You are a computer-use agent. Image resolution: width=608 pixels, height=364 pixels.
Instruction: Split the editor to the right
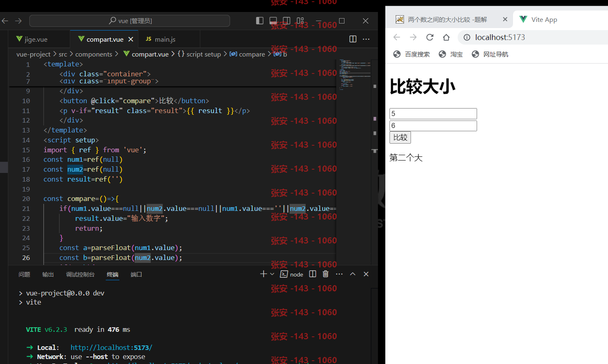[353, 39]
